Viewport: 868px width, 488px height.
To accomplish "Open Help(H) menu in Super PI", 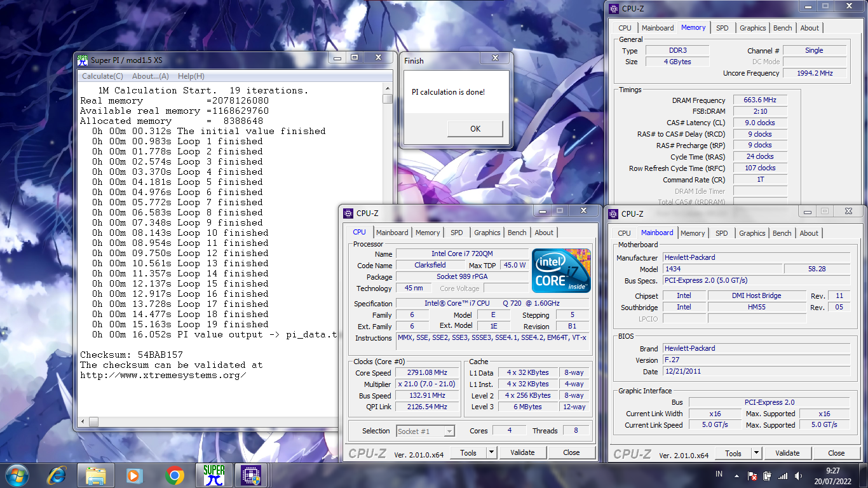I will click(x=191, y=76).
